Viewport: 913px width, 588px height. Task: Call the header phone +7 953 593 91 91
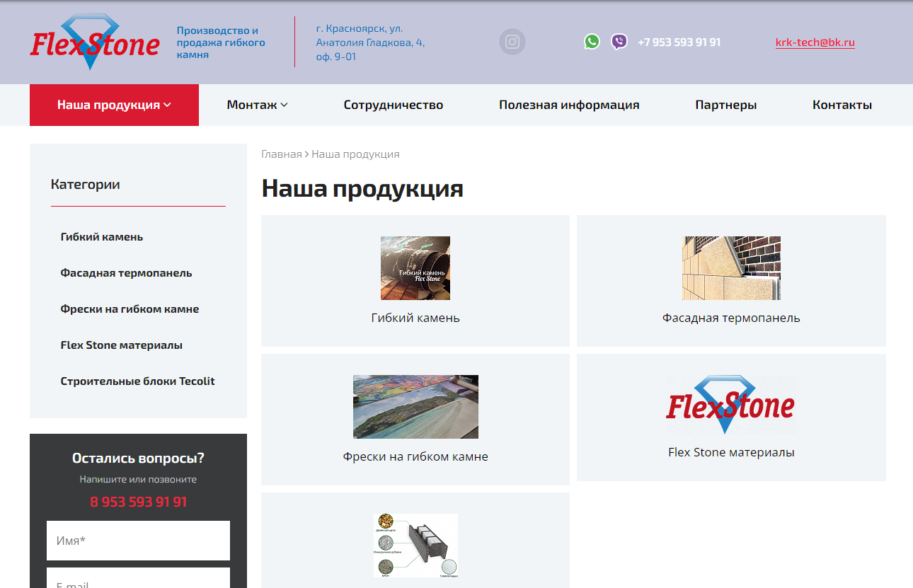679,42
